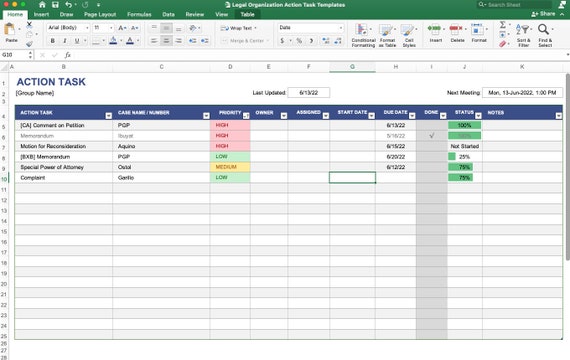
Task: Click the Paste clipboard icon
Action: pos(10,29)
